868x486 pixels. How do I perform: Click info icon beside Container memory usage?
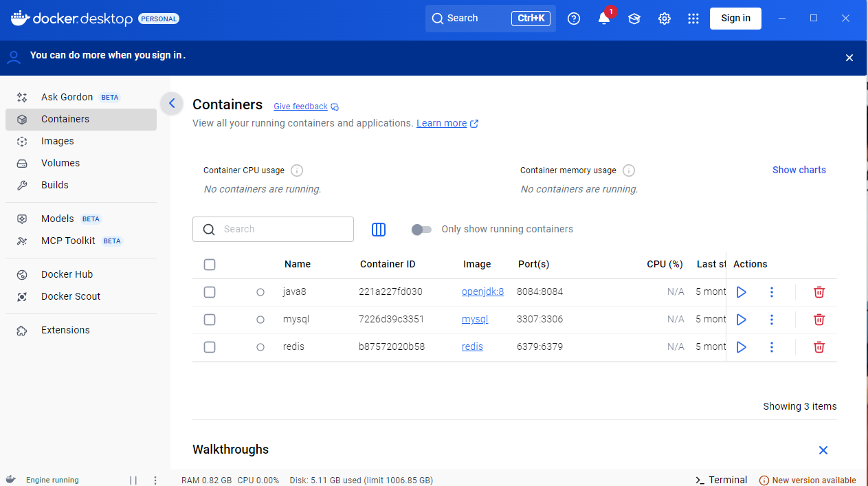point(629,170)
